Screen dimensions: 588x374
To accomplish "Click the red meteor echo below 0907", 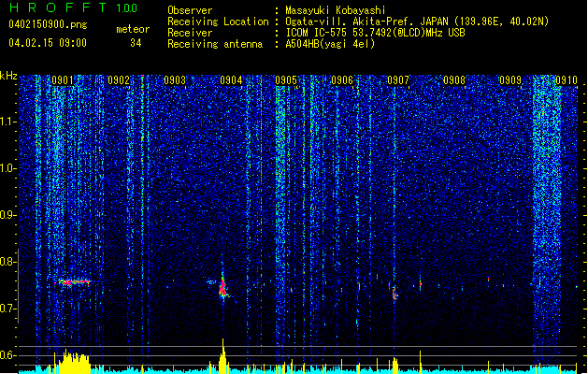I will click(394, 295).
